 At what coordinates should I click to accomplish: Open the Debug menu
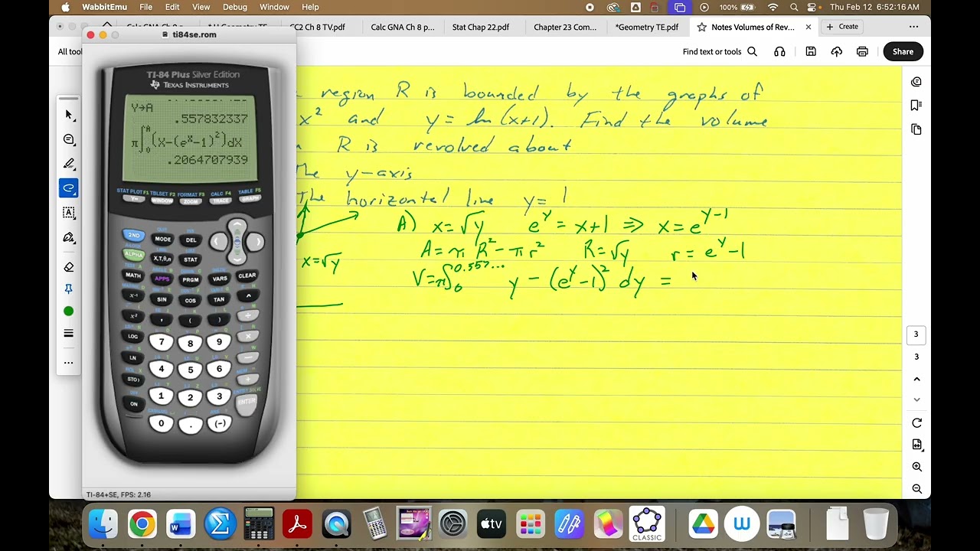tap(235, 7)
